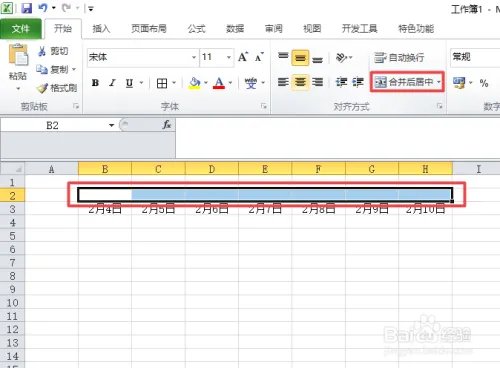Viewport: 500px width, 368px height.
Task: Toggle bottom vertical alignment
Action: click(x=318, y=59)
